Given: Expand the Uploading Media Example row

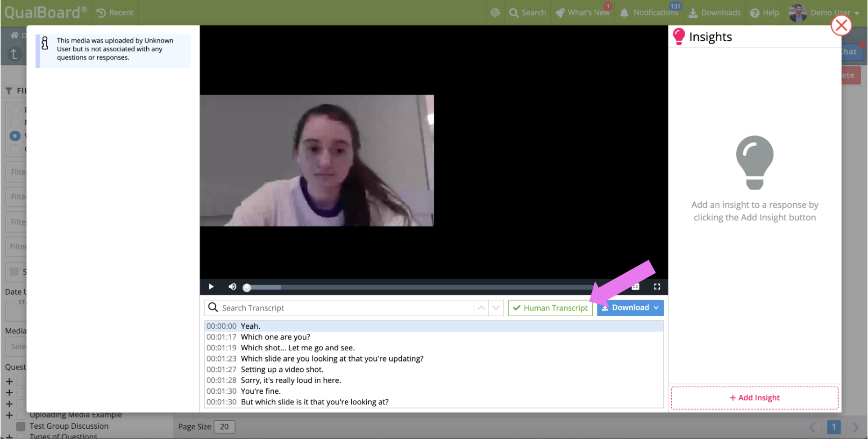Looking at the screenshot, I should tap(9, 415).
